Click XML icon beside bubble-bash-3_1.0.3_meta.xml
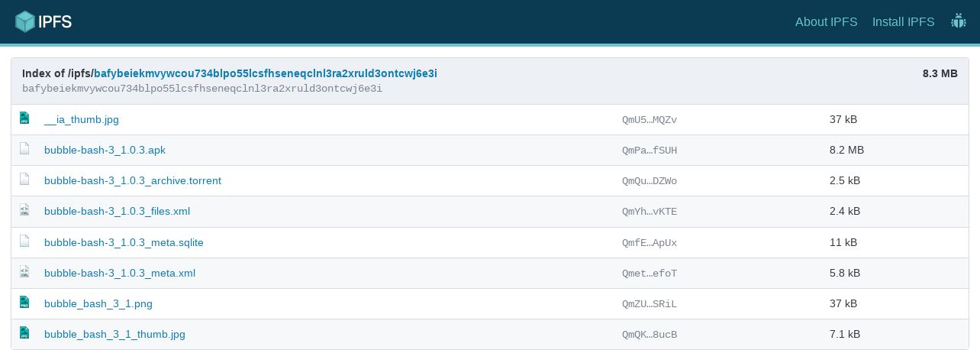The height and width of the screenshot is (350, 980). (24, 271)
